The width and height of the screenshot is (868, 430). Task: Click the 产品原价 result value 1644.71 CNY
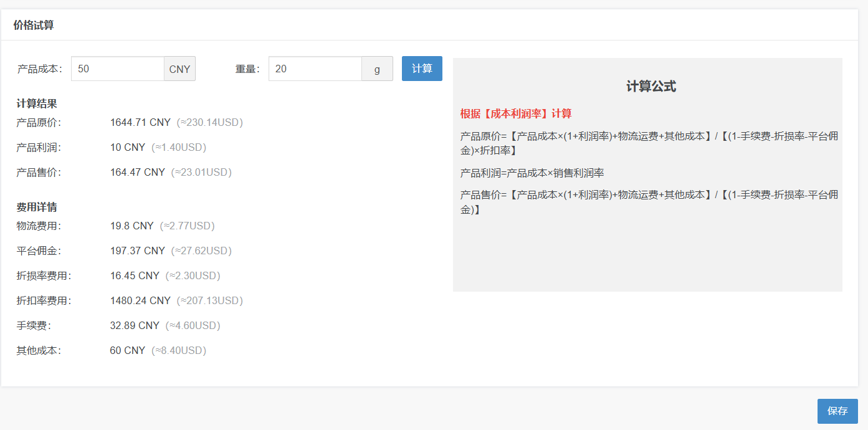[x=140, y=122]
